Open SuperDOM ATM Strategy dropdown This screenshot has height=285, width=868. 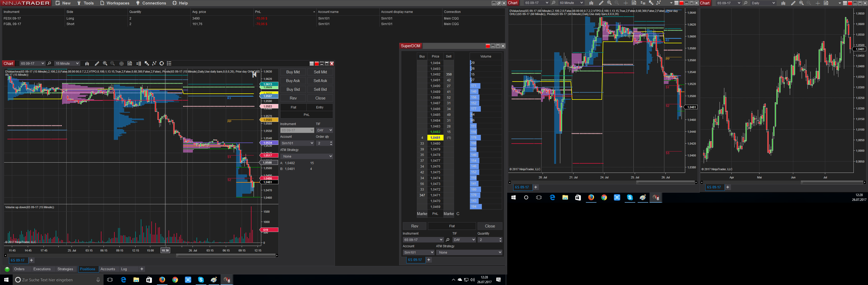(469, 252)
